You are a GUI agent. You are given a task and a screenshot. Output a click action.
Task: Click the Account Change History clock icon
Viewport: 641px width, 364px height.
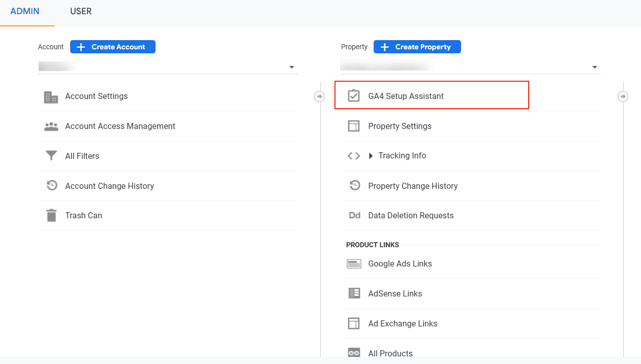pos(51,185)
